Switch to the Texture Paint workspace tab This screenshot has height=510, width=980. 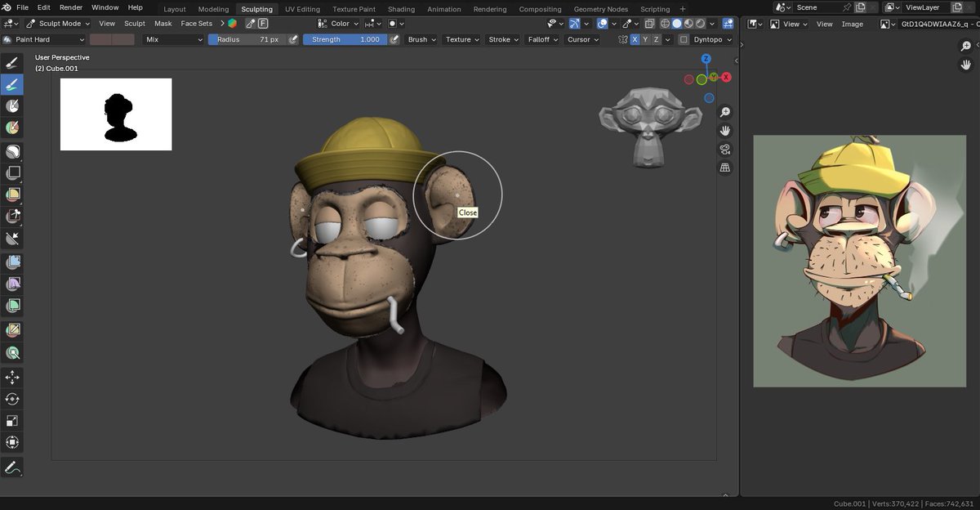point(354,9)
